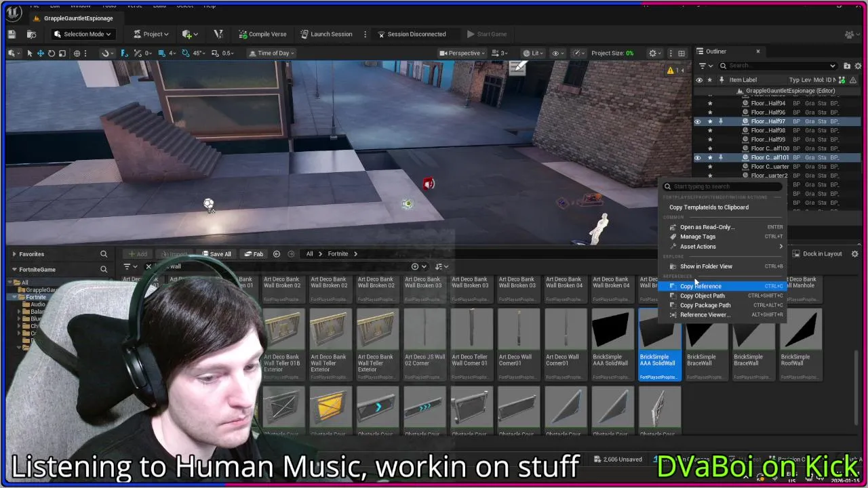The width and height of the screenshot is (868, 488).
Task: Click the Launch Session button
Action: (x=326, y=34)
